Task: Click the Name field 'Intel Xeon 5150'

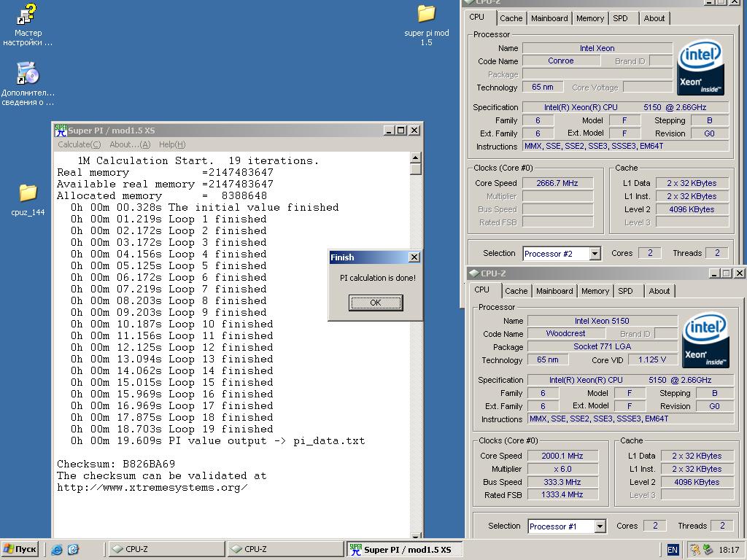Action: (602, 321)
